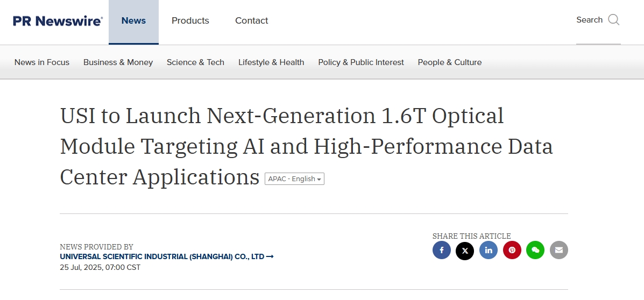This screenshot has width=644, height=300.
Task: Share article on X (Twitter)
Action: [x=465, y=251]
